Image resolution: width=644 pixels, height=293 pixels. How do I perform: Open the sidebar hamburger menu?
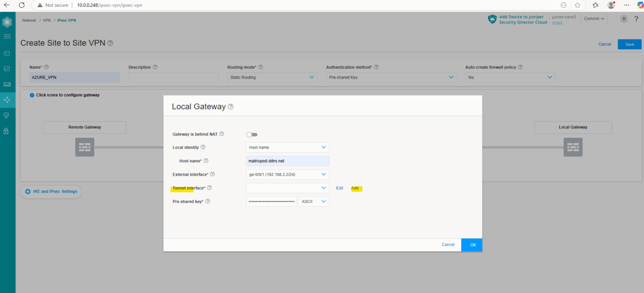click(x=7, y=36)
